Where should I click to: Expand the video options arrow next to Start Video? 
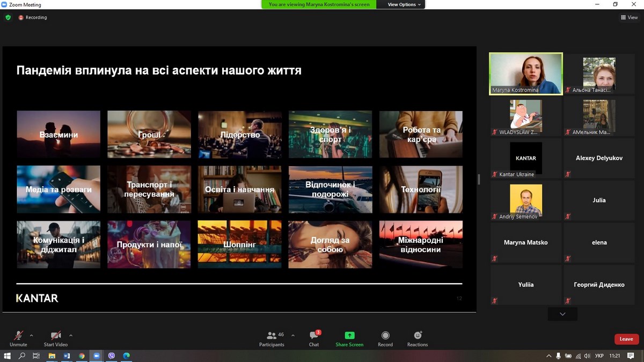tap(71, 336)
